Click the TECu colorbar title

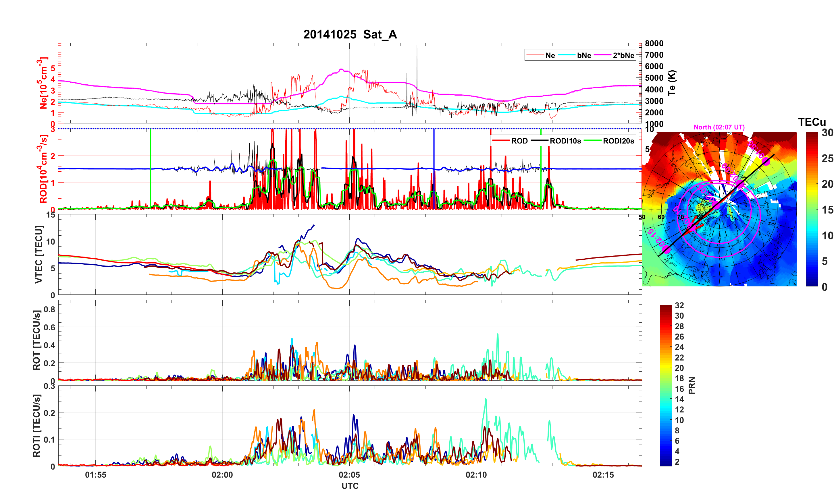pyautogui.click(x=812, y=122)
